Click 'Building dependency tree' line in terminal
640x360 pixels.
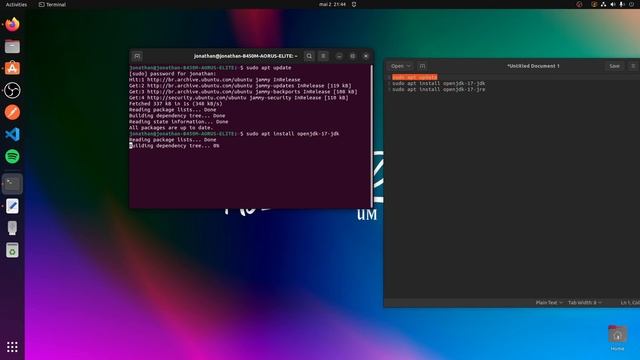pyautogui.click(x=174, y=146)
